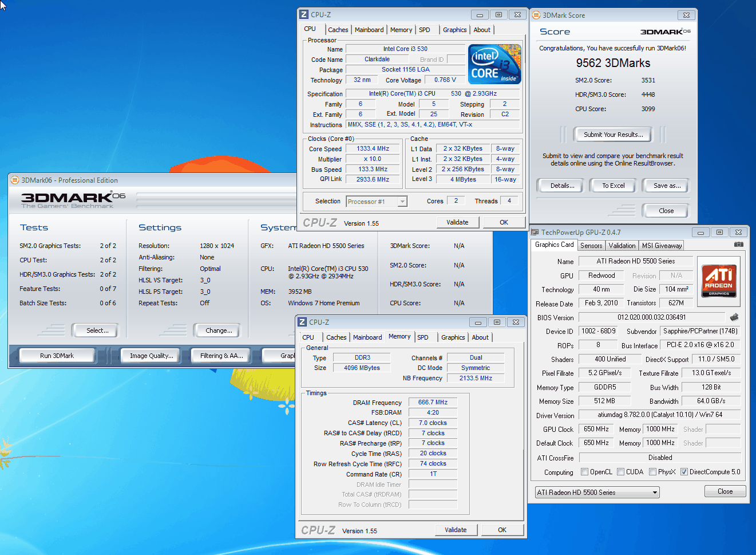756x555 pixels.
Task: Open the MSI Giveaway tab in GPU-Z
Action: [662, 246]
